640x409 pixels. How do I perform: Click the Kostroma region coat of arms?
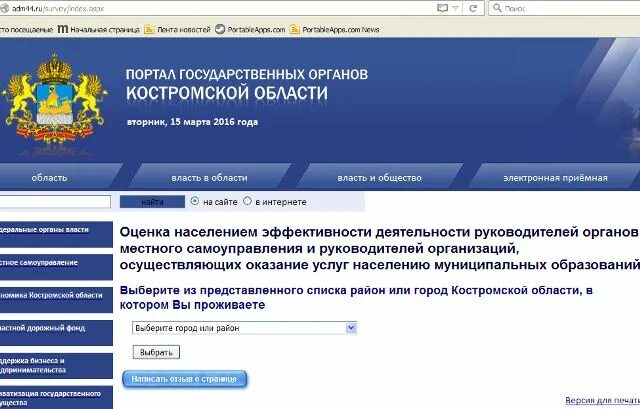pos(55,100)
